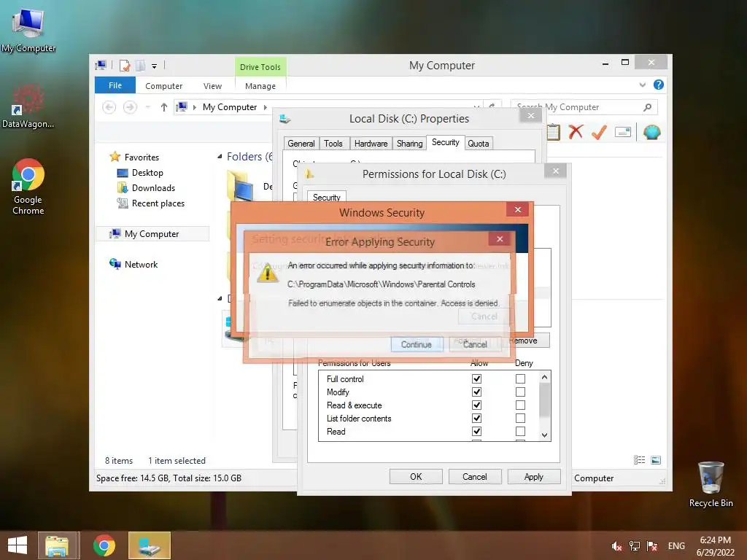Screen dimensions: 747x560
Task: Toggle Allow checkbox for Full control
Action: 476,378
